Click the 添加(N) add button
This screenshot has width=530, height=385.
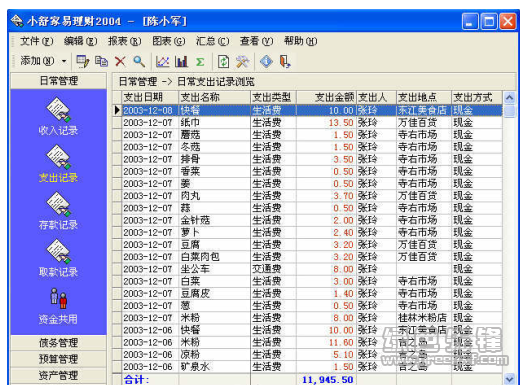click(37, 61)
